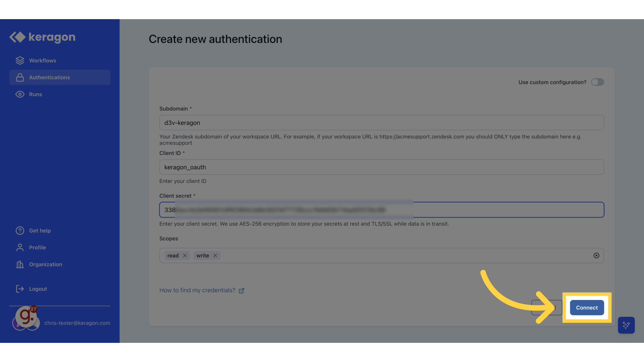Click the Connect button

click(x=587, y=308)
